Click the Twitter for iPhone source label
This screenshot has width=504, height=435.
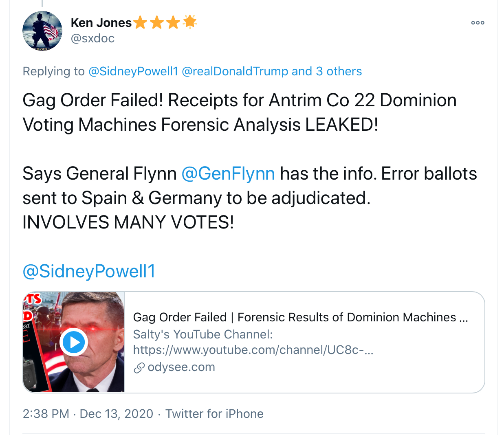coord(214,414)
